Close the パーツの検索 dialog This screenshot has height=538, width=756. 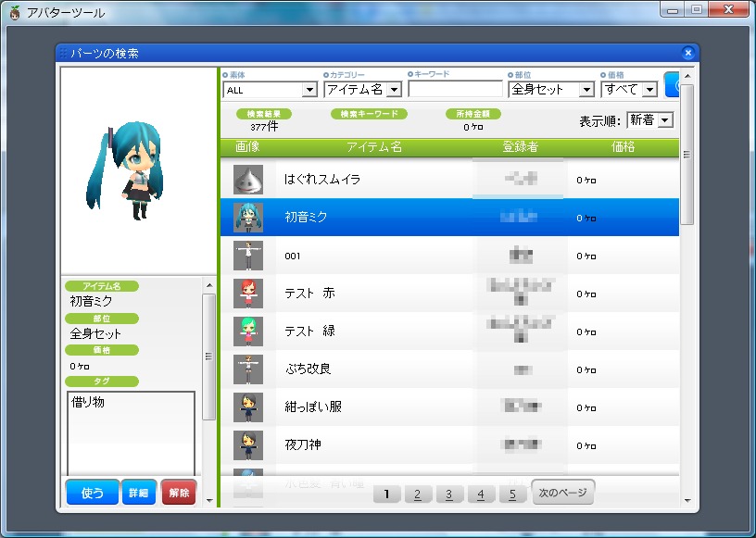point(688,53)
